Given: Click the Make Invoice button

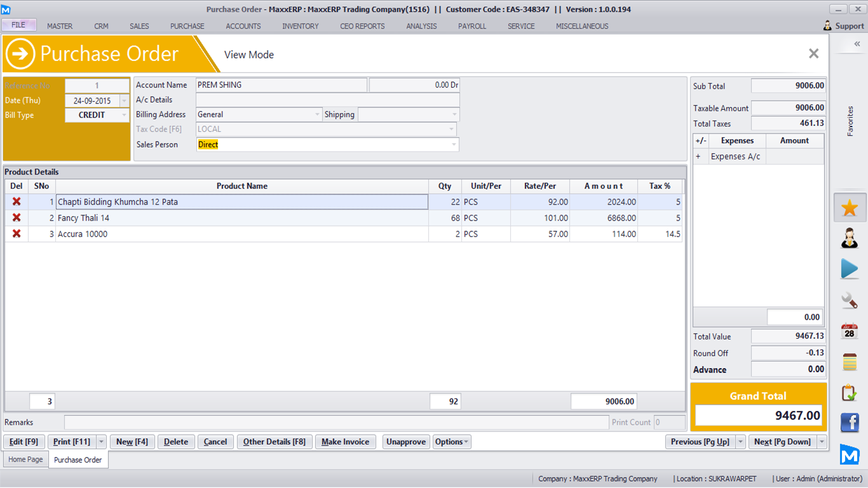Looking at the screenshot, I should point(345,442).
